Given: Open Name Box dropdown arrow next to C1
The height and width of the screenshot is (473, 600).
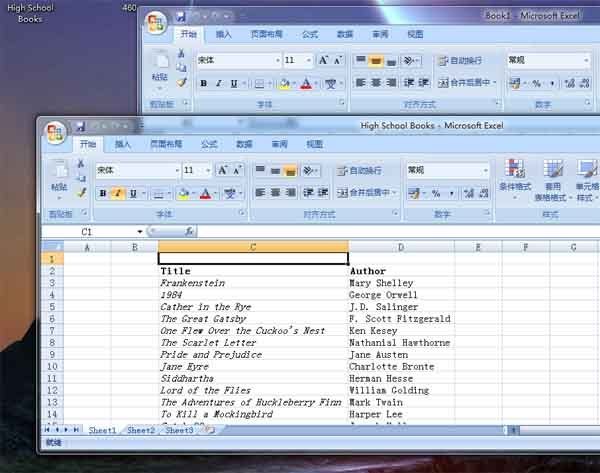Looking at the screenshot, I should [140, 232].
